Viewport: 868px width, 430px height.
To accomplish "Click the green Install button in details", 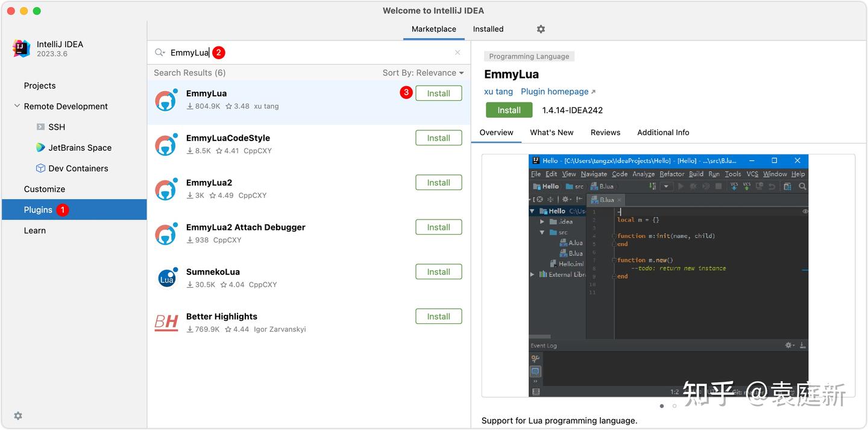I will [509, 110].
